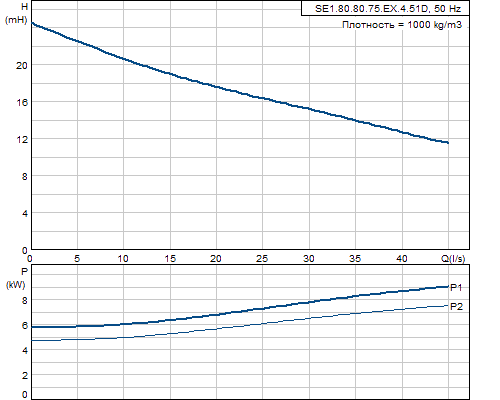The width and height of the screenshot is (500, 400).
Task: Click the H (mH) axis title
Action: pyautogui.click(x=16, y=13)
